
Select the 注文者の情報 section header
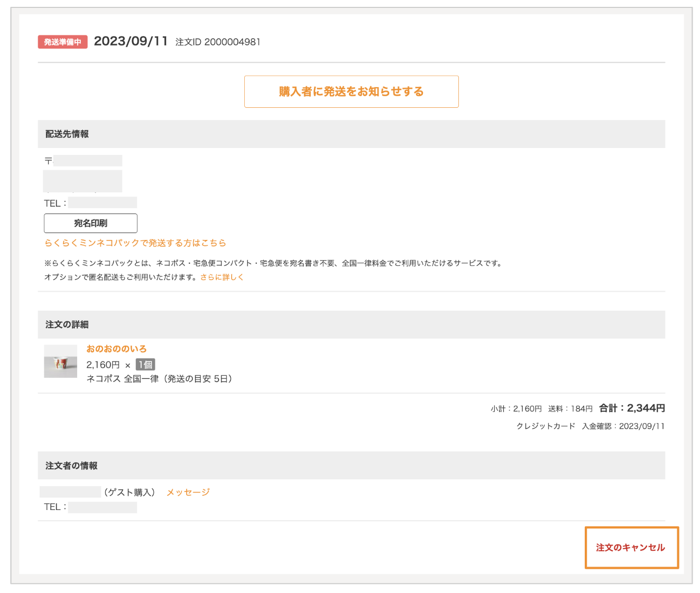pos(71,465)
